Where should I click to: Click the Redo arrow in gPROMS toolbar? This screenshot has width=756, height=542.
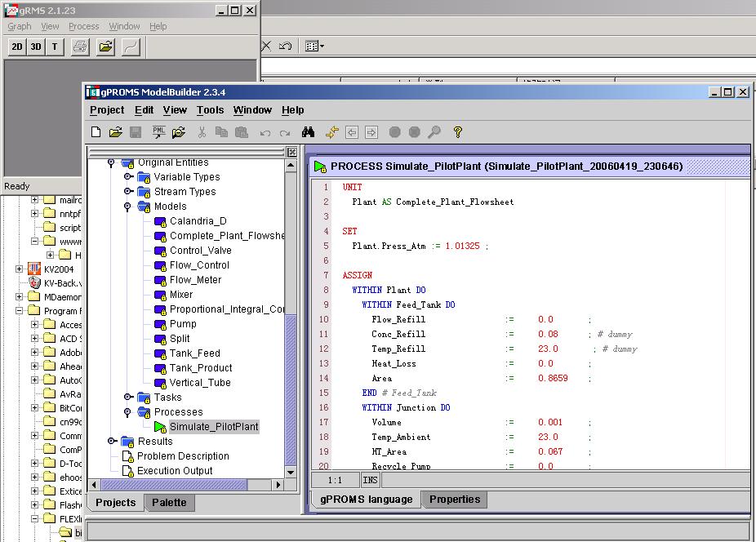tap(285, 132)
